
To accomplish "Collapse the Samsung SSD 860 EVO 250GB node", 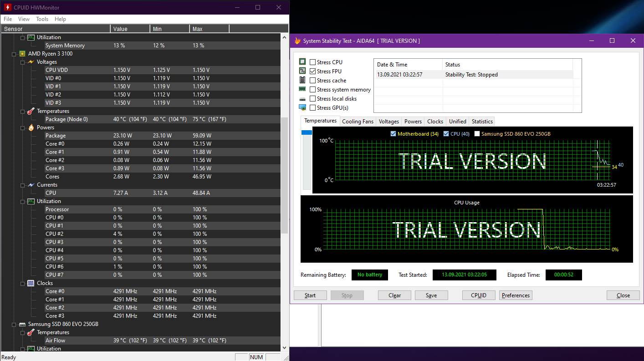I will [x=14, y=324].
